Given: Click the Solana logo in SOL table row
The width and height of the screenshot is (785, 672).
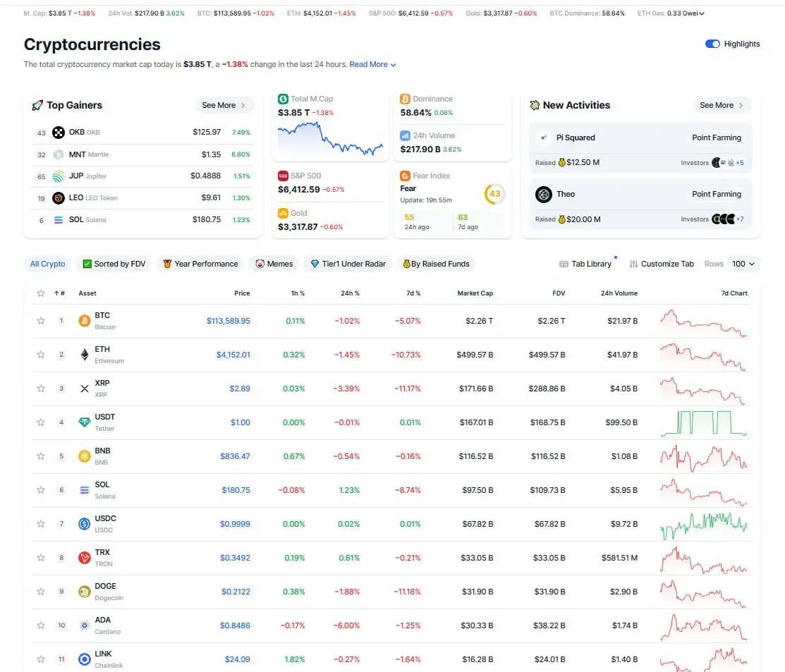Looking at the screenshot, I should [85, 490].
